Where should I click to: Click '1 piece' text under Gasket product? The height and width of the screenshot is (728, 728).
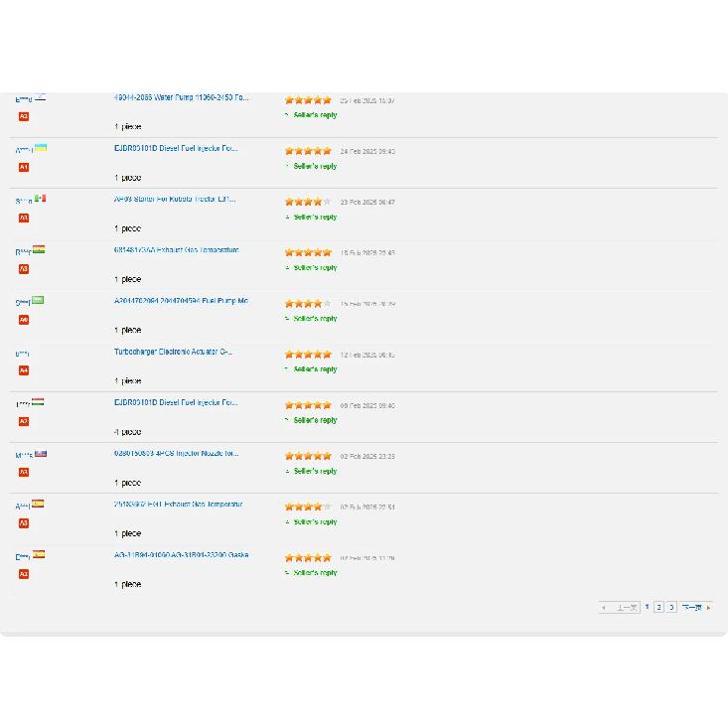pyautogui.click(x=128, y=584)
